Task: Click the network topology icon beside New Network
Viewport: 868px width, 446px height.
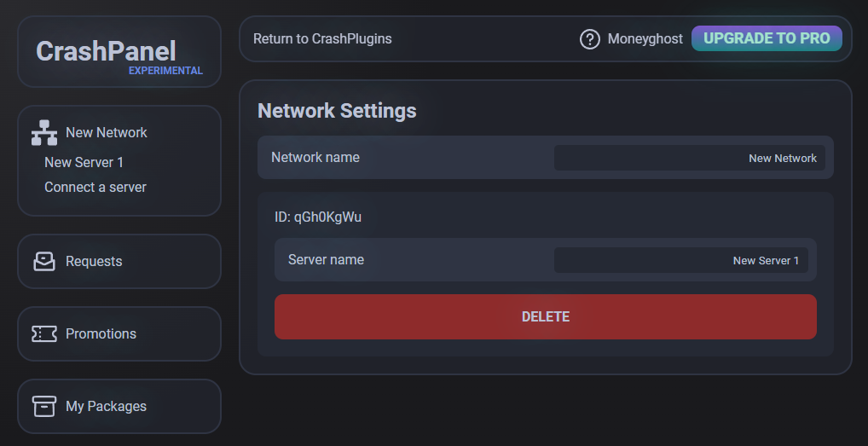Action: 44,133
